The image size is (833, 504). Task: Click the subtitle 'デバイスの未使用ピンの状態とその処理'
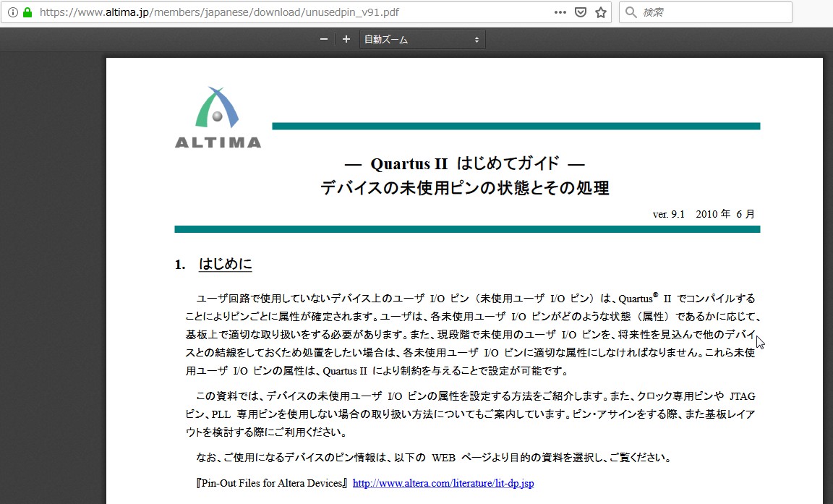[465, 187]
